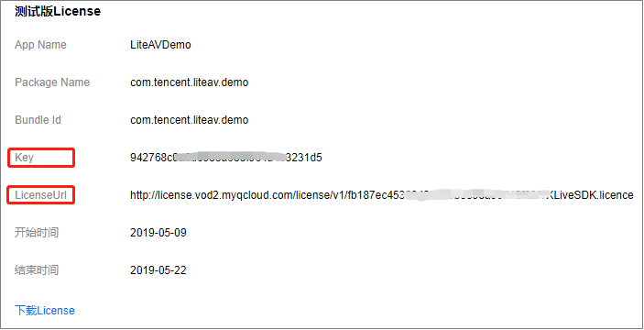Click the license URL starting with http://license.vod2
Screen dimensions: 644x330
(382, 195)
